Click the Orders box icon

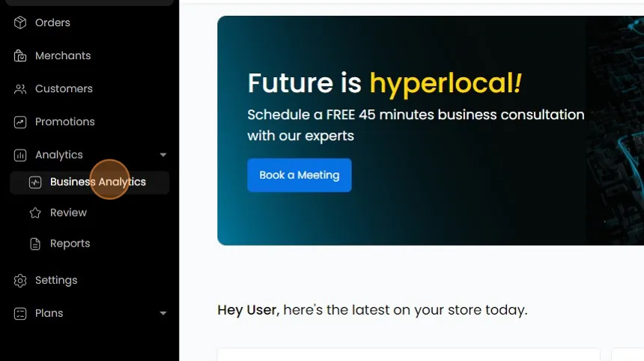coord(20,22)
